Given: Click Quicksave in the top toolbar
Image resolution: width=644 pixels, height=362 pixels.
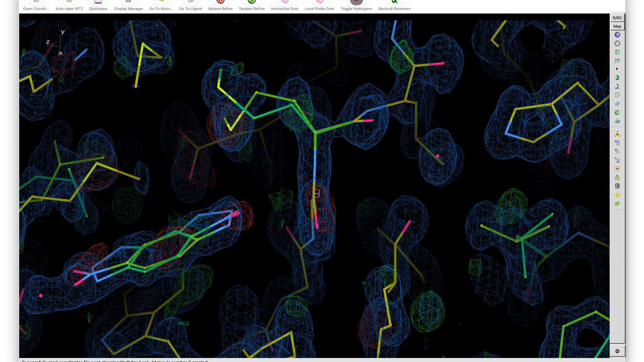Looking at the screenshot, I should coord(98,6).
